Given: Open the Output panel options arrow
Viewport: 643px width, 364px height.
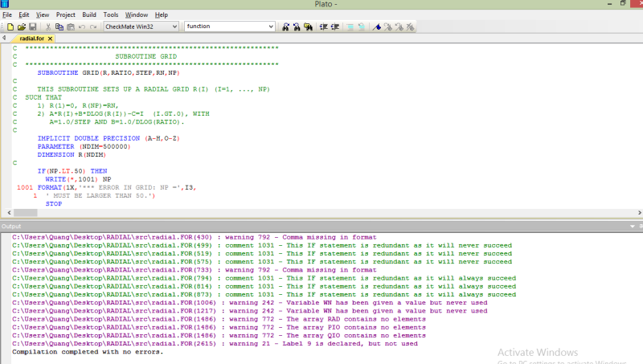Looking at the screenshot, I should click(633, 227).
